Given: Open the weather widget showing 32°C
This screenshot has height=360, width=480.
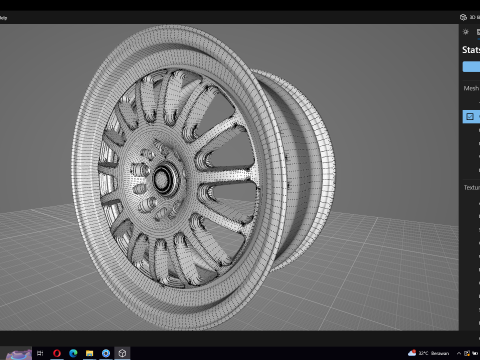Looking at the screenshot, I should (428, 353).
